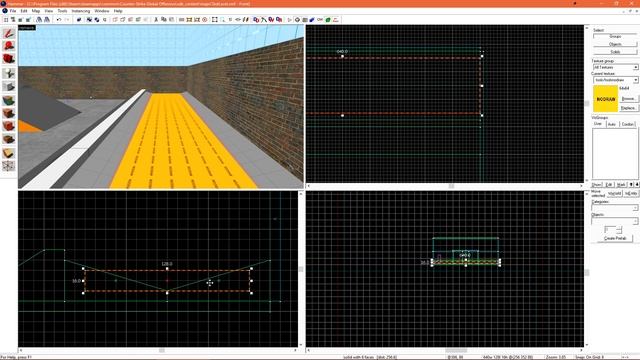Click the Hide Selected Objects icon
Image resolution: width=640 pixels, height=360 pixels.
pyautogui.click(x=115, y=20)
